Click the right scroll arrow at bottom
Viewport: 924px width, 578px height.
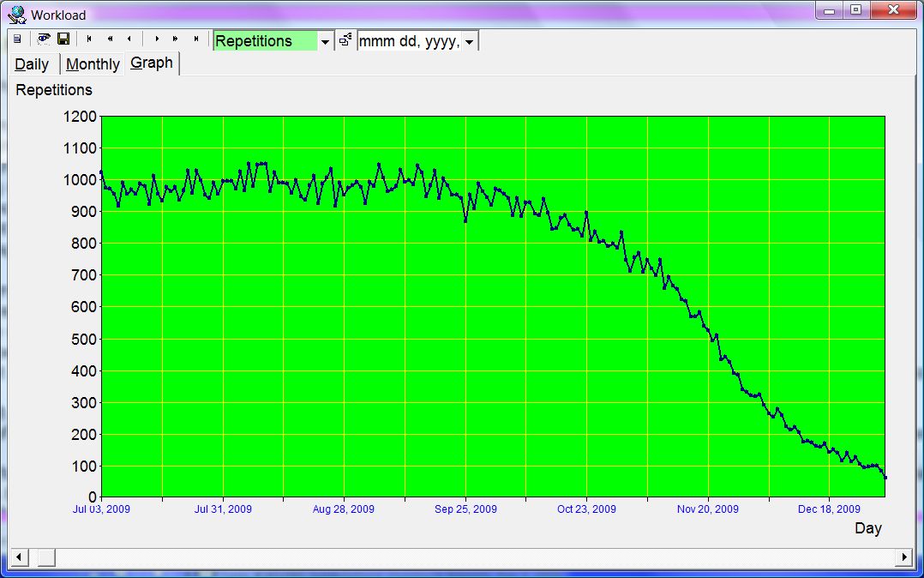point(906,557)
